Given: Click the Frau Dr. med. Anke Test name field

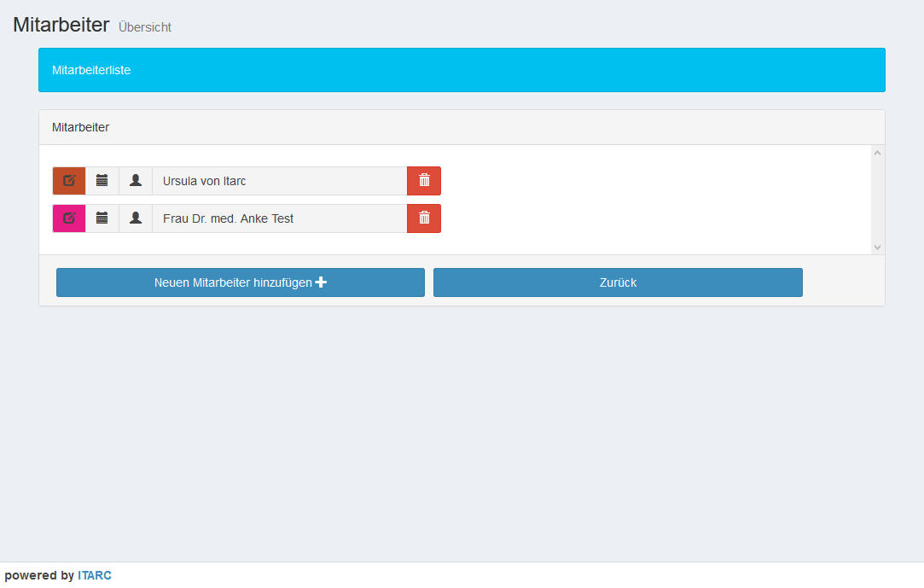Looking at the screenshot, I should pos(279,218).
